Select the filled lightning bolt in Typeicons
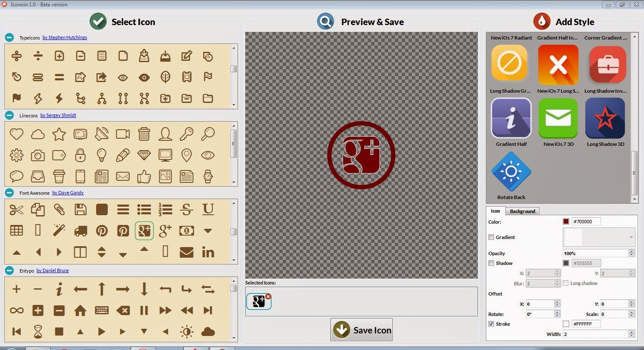The image size is (644, 350). click(59, 98)
